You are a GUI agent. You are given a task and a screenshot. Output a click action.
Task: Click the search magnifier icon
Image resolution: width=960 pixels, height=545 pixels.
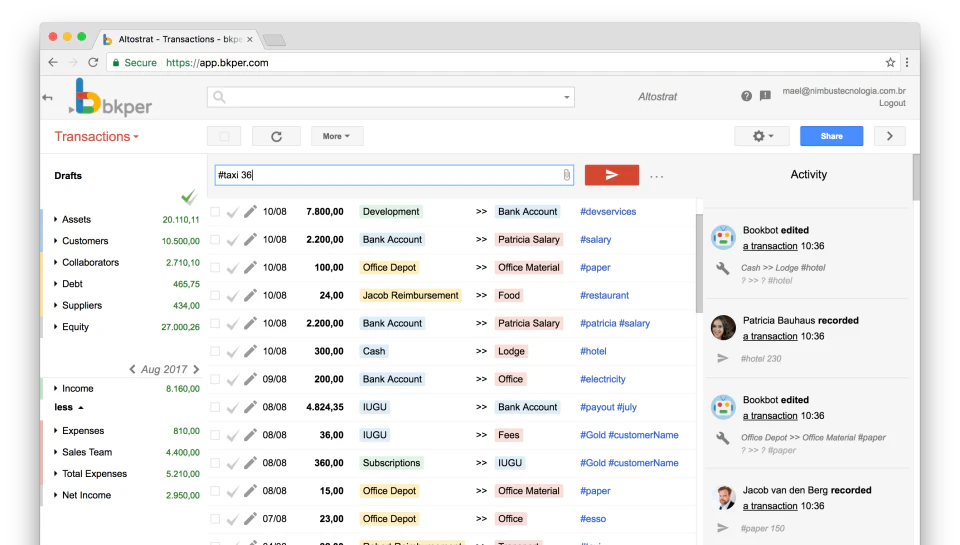219,97
